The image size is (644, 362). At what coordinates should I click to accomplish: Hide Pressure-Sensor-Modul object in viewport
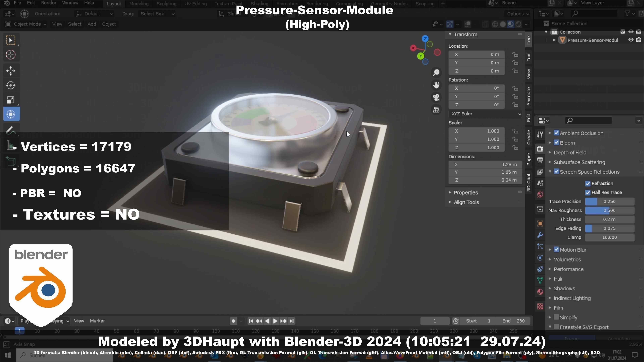[631, 40]
